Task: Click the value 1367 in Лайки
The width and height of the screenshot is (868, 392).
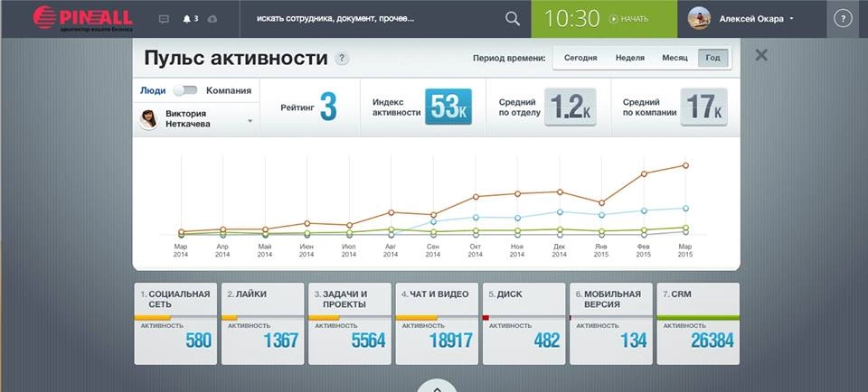Action: pyautogui.click(x=280, y=340)
